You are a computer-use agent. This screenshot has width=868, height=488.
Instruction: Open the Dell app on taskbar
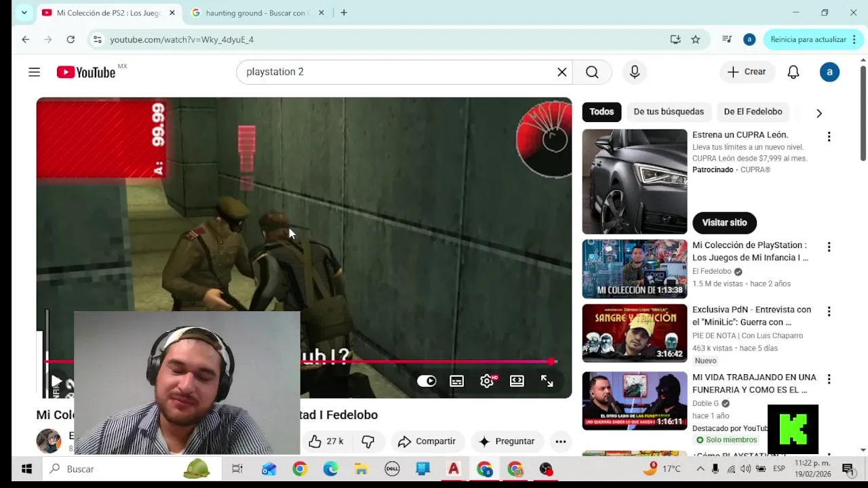pyautogui.click(x=392, y=469)
